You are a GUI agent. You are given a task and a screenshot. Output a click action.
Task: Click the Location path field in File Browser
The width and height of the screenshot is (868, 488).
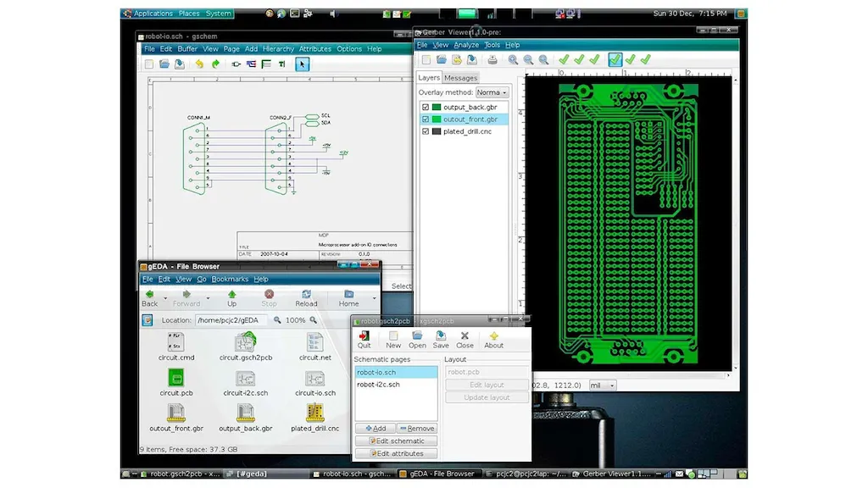[231, 320]
